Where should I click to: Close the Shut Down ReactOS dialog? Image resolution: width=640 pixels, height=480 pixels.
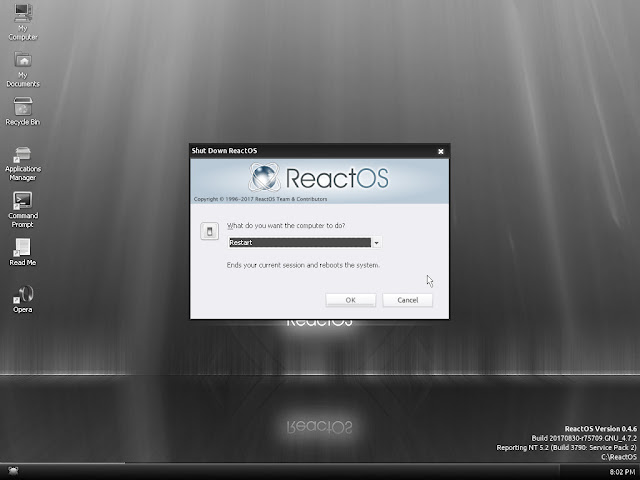click(441, 151)
